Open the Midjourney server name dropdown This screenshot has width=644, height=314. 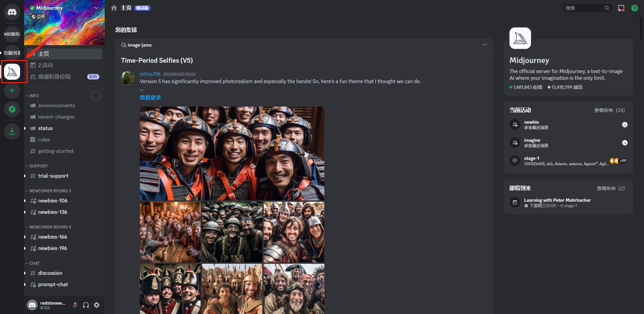pyautogui.click(x=96, y=8)
